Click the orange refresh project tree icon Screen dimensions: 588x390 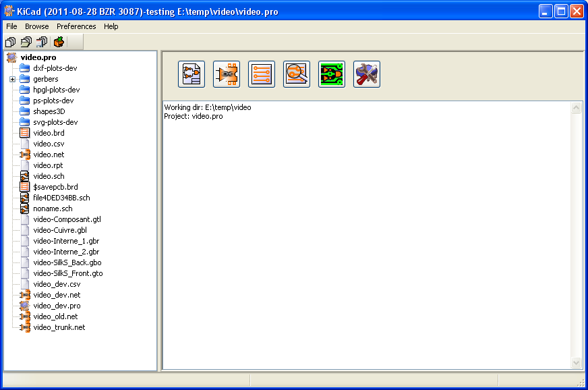[59, 42]
